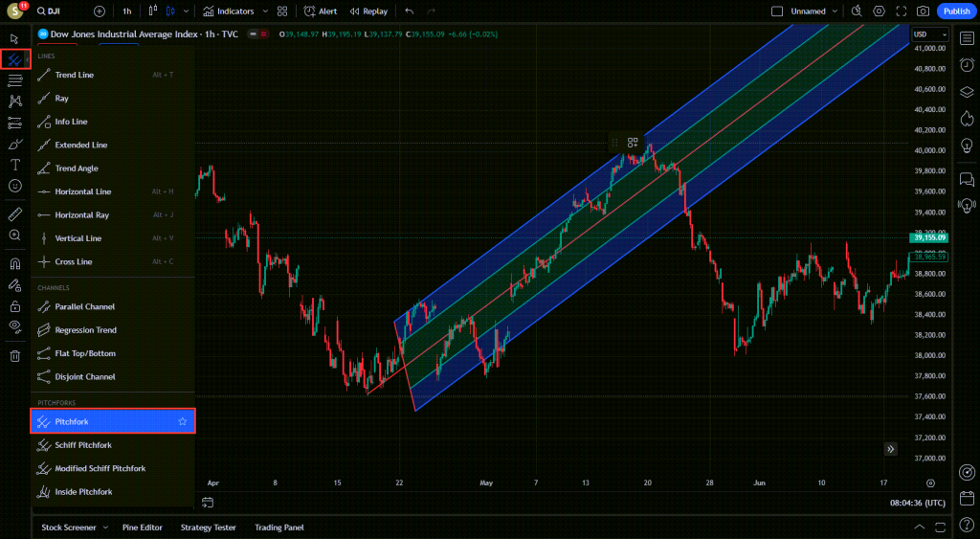Select Horizontal Ray tool
Screen dimensions: 980x539
(x=113, y=215)
